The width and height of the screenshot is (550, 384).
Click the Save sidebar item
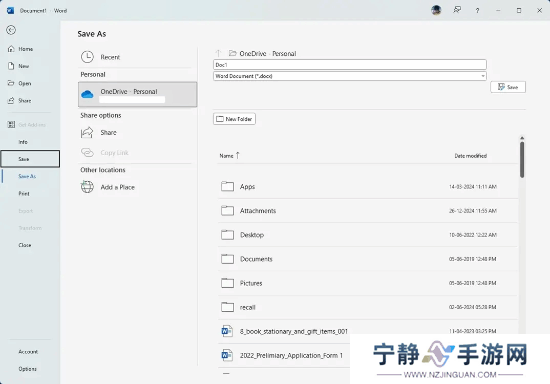click(x=30, y=159)
